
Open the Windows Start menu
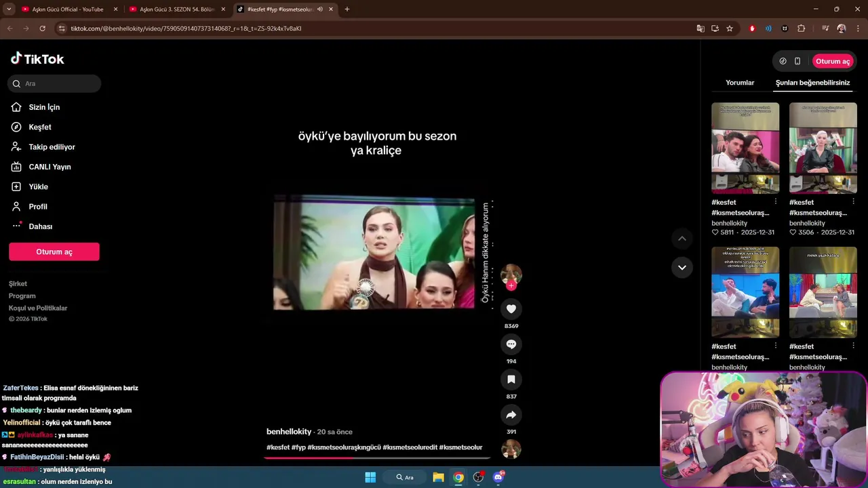pyautogui.click(x=370, y=477)
